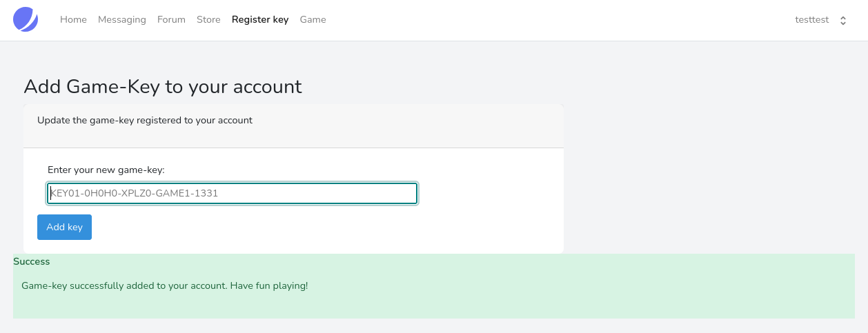
Task: Go to the Home page
Action: pyautogui.click(x=73, y=20)
